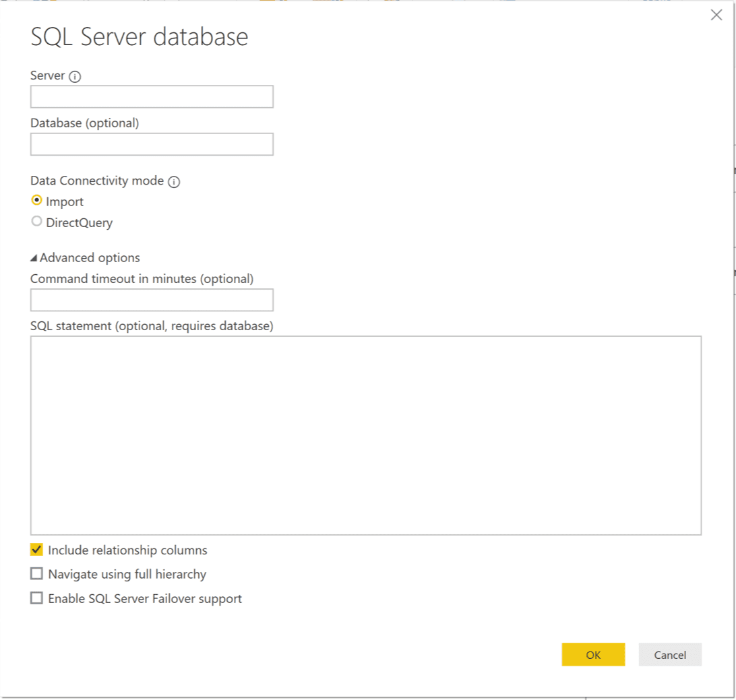The width and height of the screenshot is (736, 700).
Task: Select the DirectQuery radio button
Action: click(x=36, y=221)
